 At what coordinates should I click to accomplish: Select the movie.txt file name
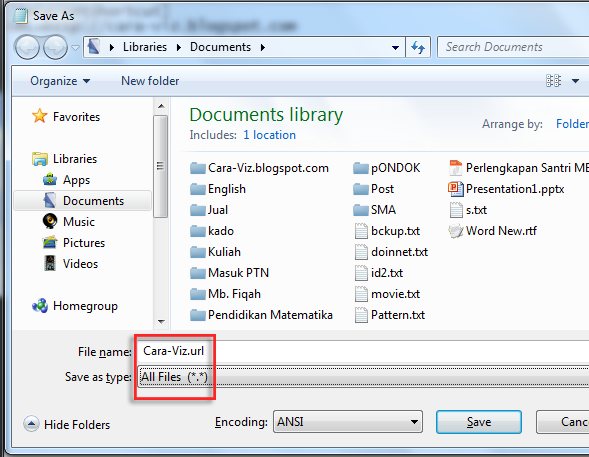(x=396, y=294)
